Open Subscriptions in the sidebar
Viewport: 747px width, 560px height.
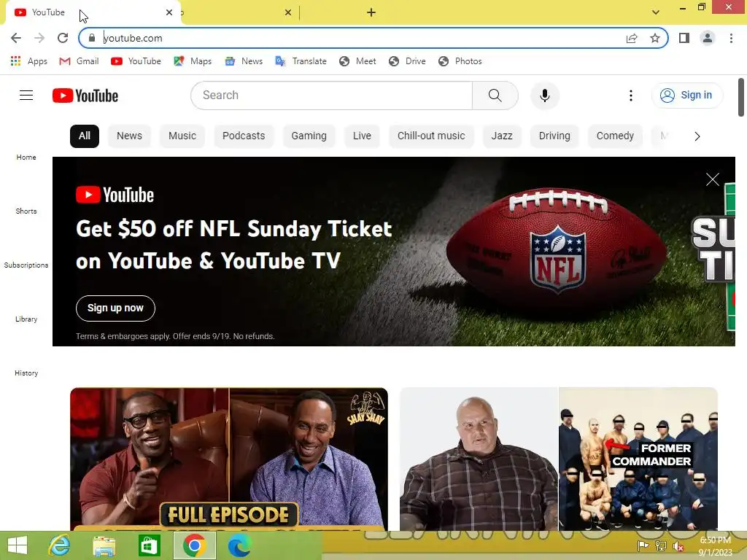pyautogui.click(x=26, y=265)
